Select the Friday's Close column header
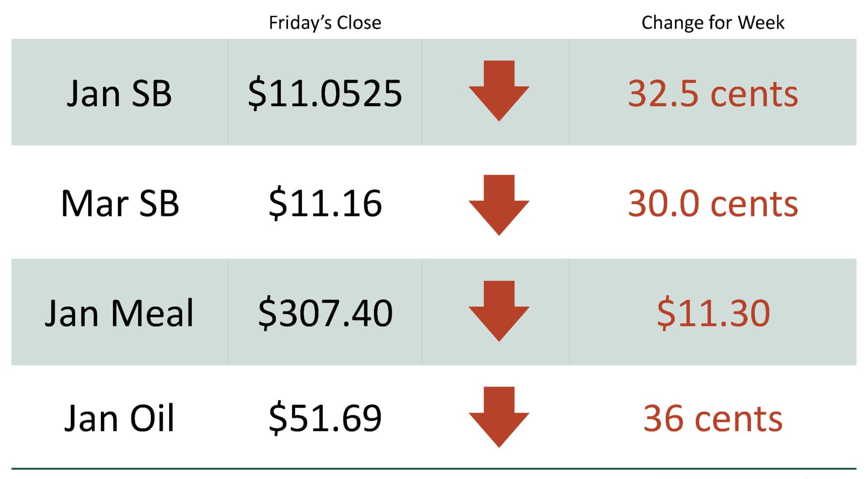 tap(325, 23)
